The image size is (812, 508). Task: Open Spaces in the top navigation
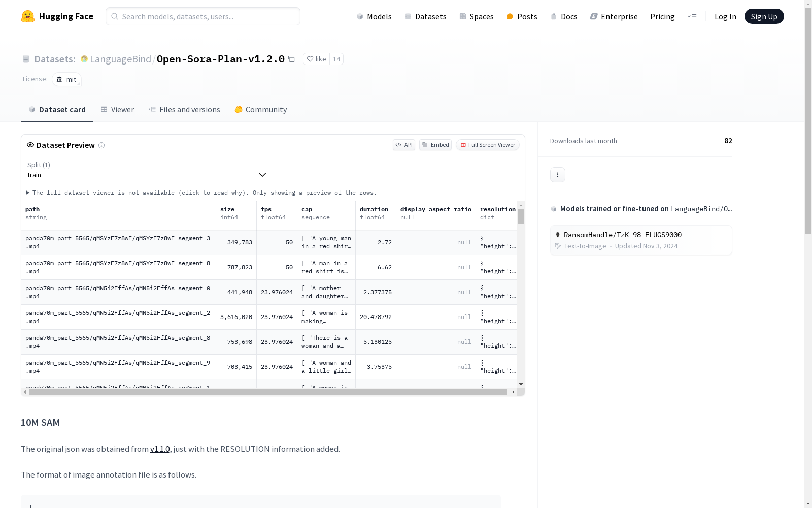tap(476, 16)
